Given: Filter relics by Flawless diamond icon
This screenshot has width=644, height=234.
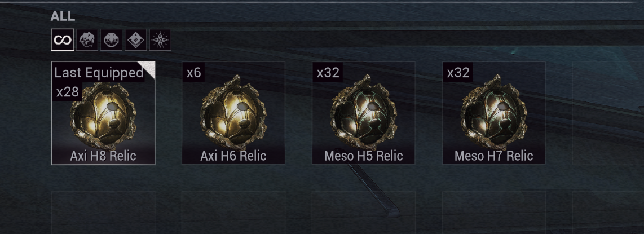Looking at the screenshot, I should [135, 40].
